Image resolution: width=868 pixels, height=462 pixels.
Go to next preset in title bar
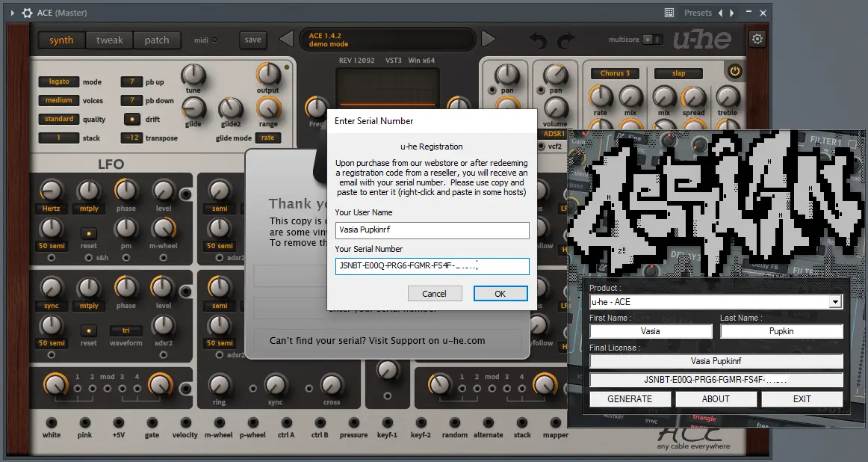click(x=732, y=13)
